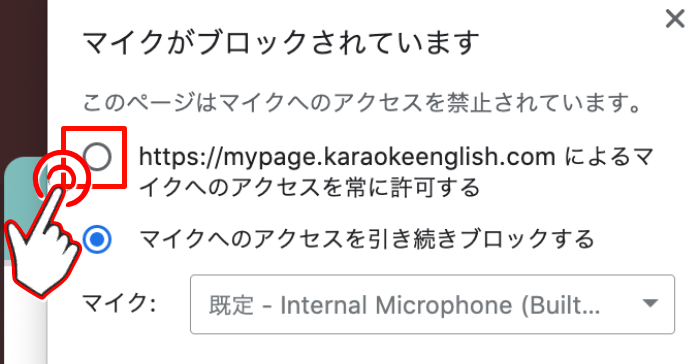
Task: Click the アクセスを常に許可する label text
Action: pos(356,187)
